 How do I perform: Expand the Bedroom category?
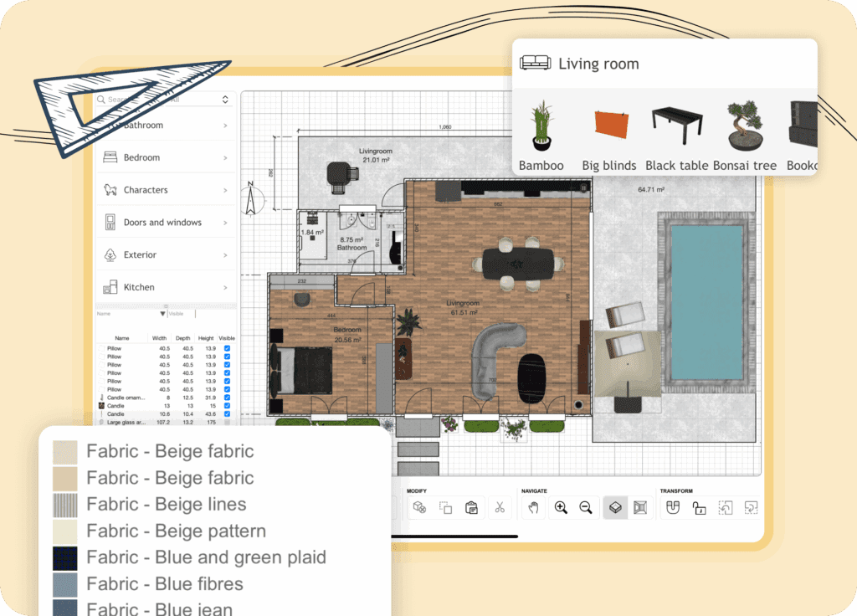(x=165, y=157)
